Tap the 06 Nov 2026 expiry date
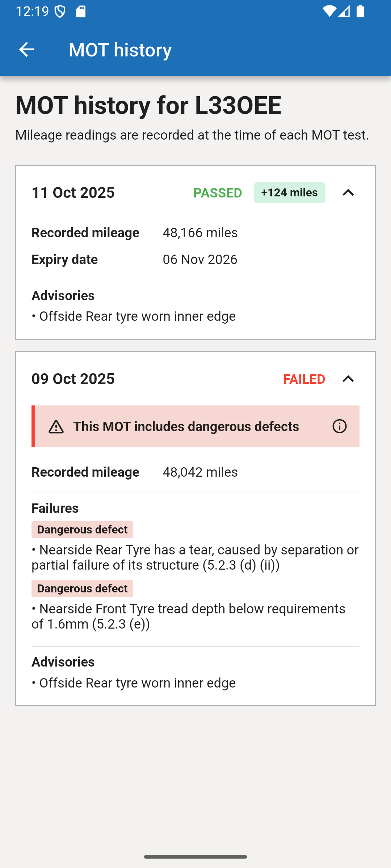 (x=200, y=259)
